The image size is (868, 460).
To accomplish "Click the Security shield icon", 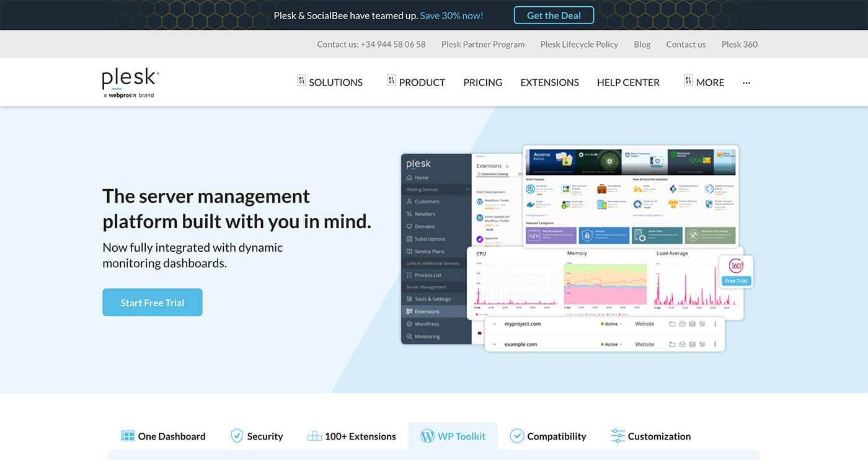I will coord(237,436).
